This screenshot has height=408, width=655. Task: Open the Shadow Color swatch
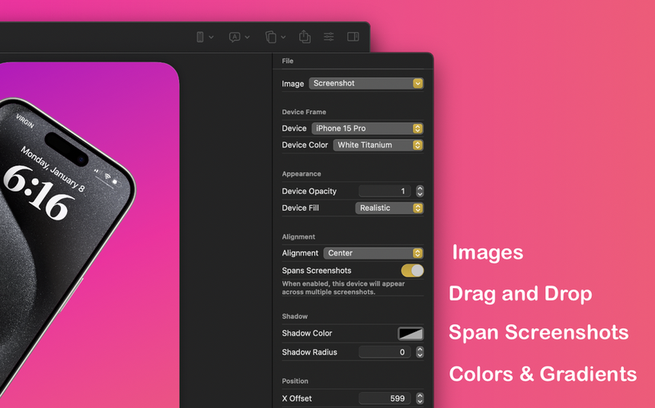[410, 333]
